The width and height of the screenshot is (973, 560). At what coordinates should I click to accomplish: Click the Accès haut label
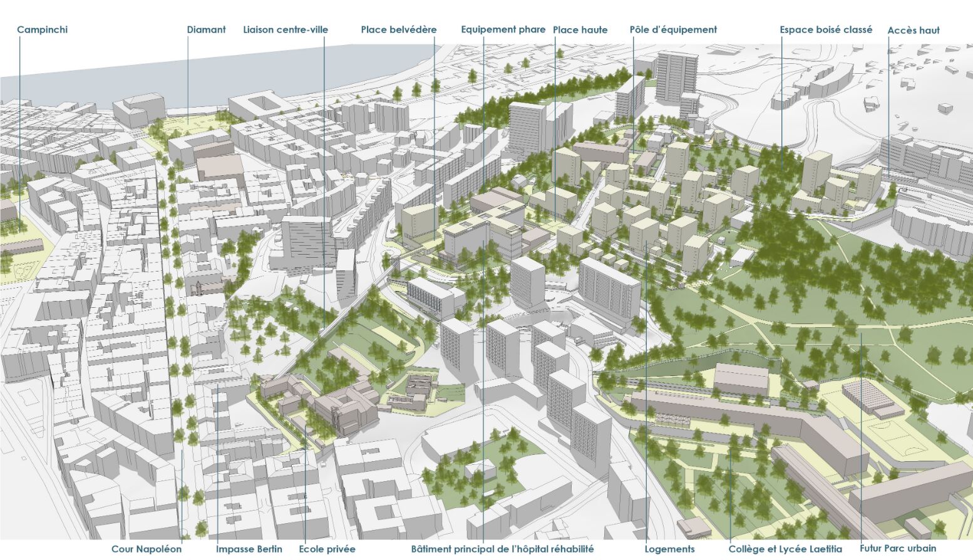click(x=914, y=30)
